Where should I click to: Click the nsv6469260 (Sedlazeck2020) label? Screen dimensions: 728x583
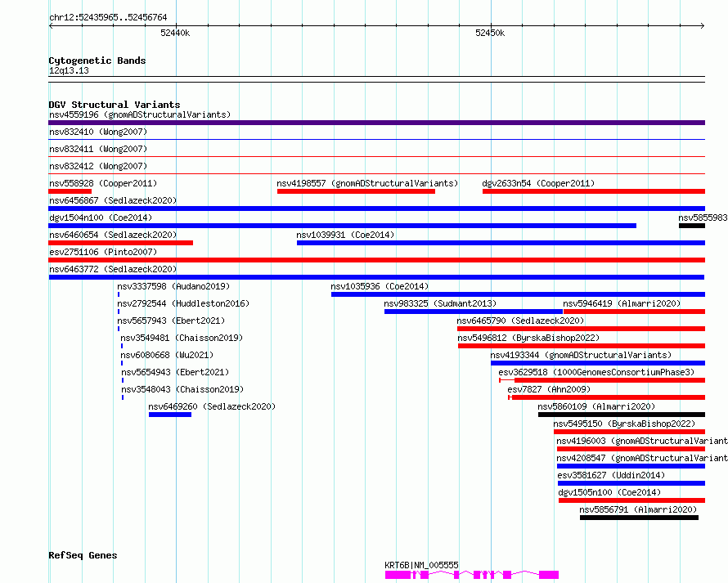[212, 406]
